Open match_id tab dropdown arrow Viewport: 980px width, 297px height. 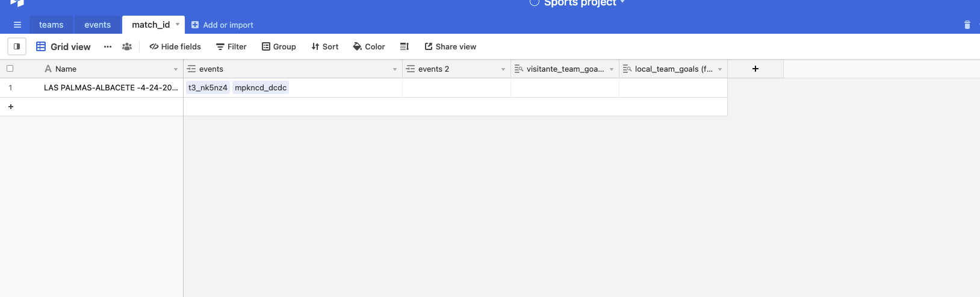click(178, 24)
